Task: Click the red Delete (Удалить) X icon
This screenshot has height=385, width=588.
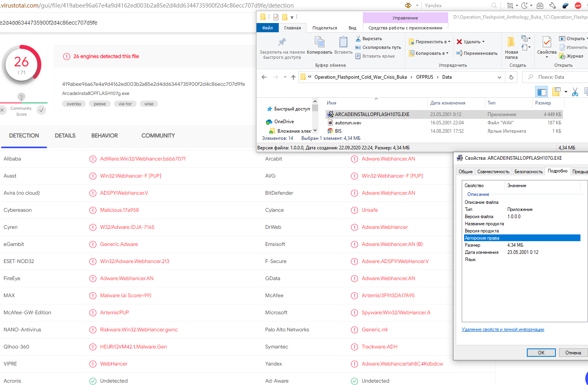Action: (459, 42)
